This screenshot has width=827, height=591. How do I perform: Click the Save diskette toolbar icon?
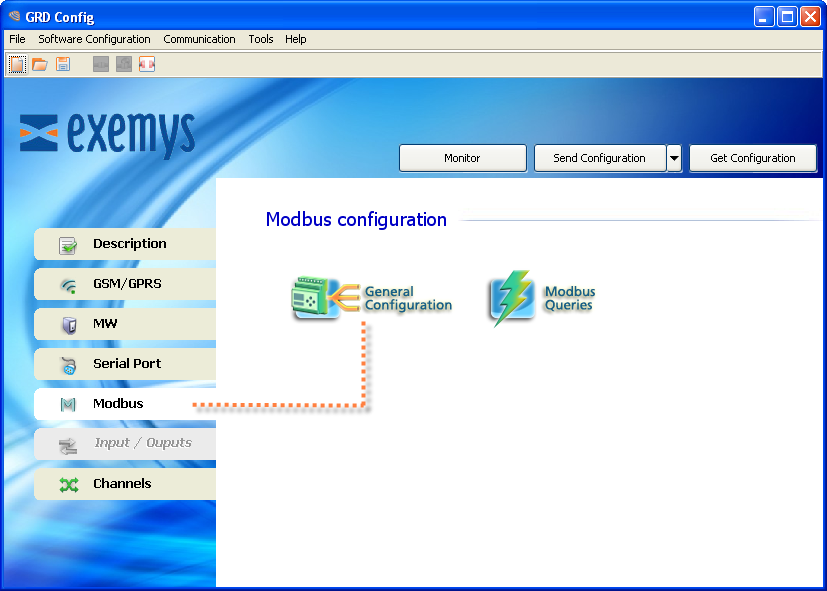63,65
